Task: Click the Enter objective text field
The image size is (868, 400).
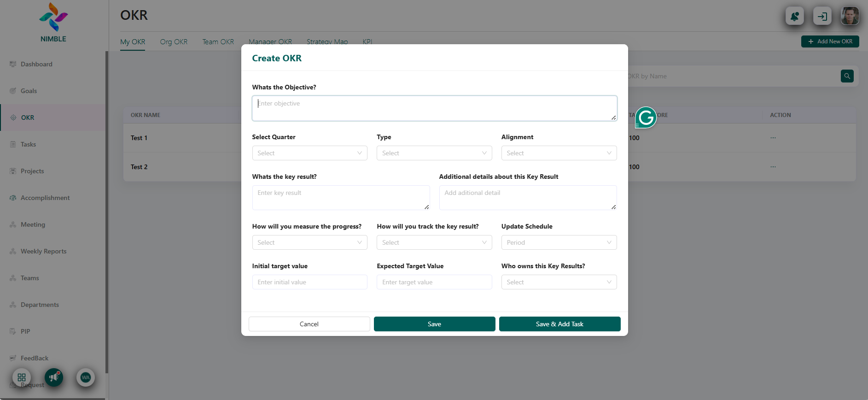Action: coord(434,108)
